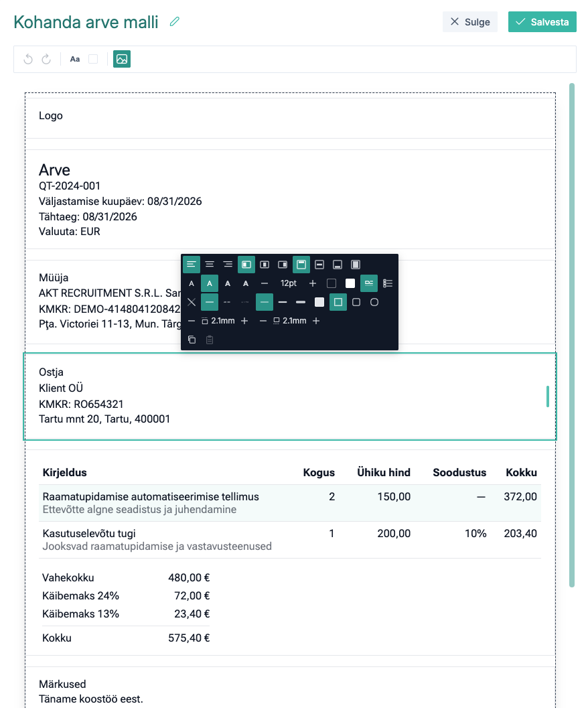588x720 pixels.
Task: Select the vertical bottom block position
Action: (338, 265)
